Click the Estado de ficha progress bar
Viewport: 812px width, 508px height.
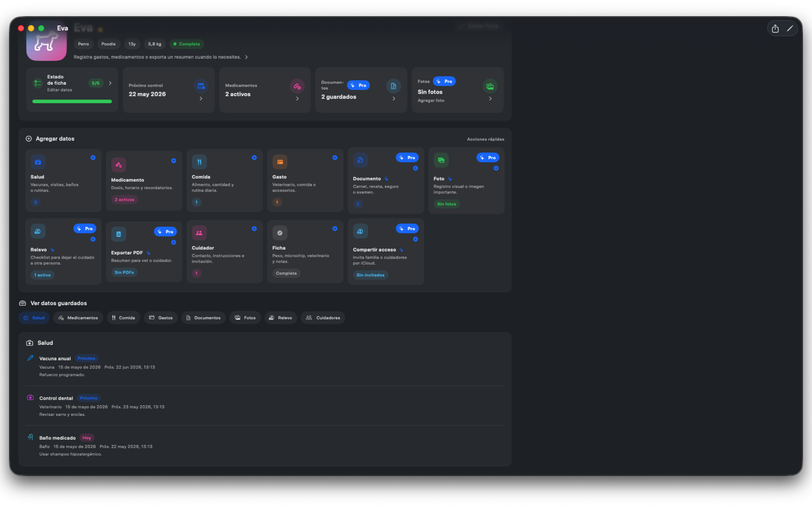(72, 101)
